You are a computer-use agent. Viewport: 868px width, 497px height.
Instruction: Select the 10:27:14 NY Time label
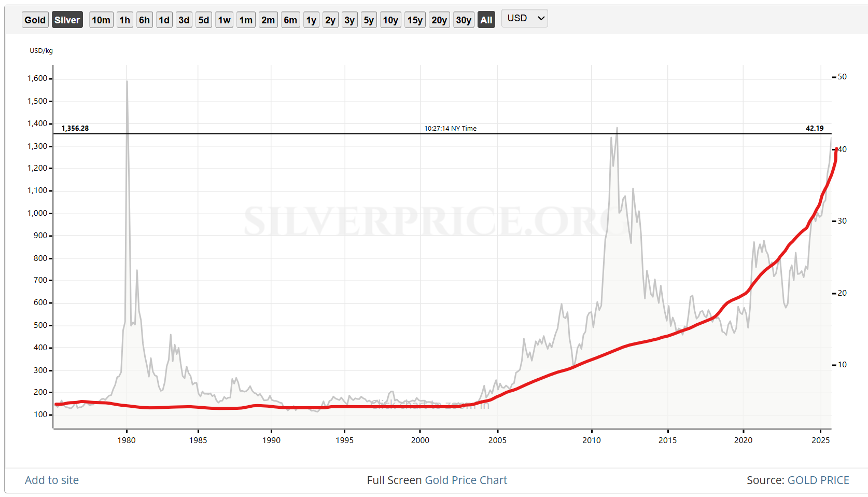point(451,128)
